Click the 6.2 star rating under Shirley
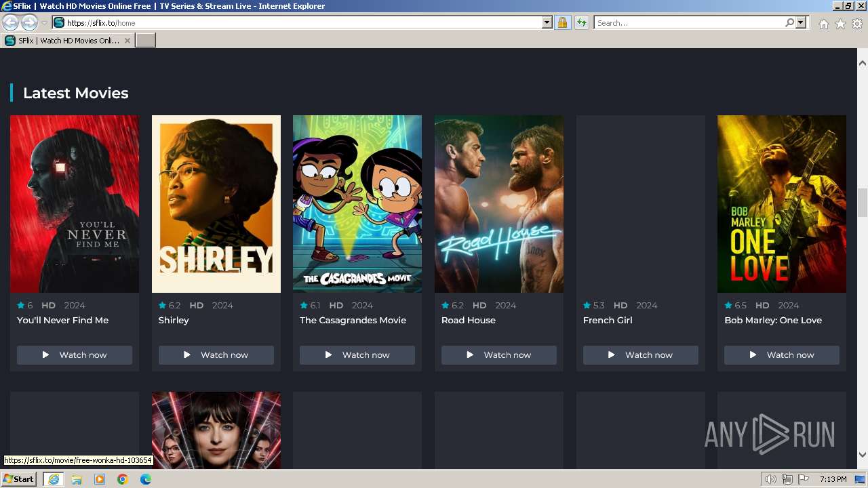Screen dimensions: 868x488 coord(170,305)
